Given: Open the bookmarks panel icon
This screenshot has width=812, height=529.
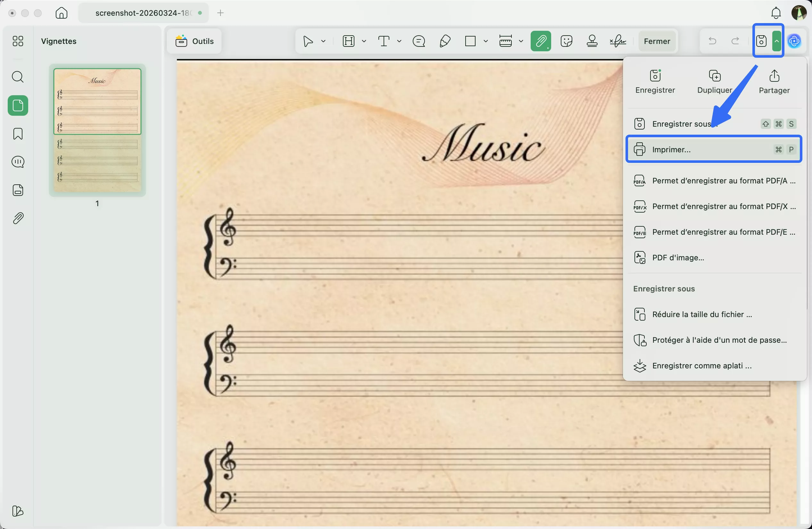Looking at the screenshot, I should [18, 134].
